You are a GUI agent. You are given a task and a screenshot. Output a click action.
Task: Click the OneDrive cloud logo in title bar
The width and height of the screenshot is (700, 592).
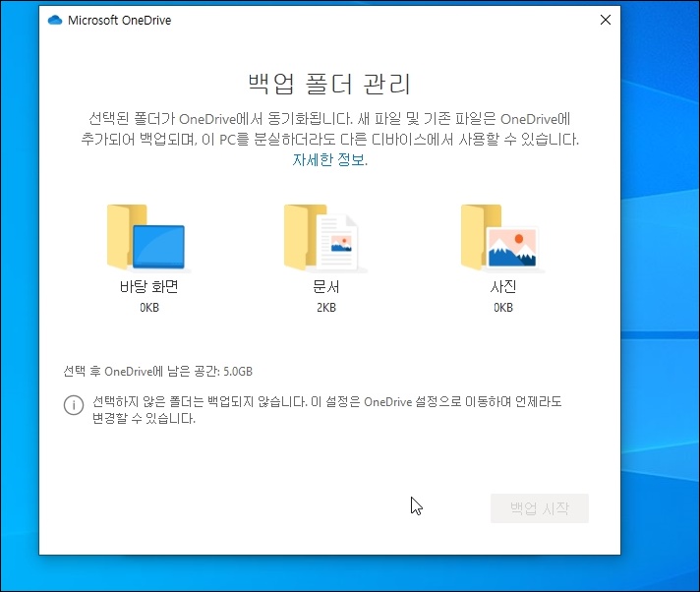pos(55,20)
